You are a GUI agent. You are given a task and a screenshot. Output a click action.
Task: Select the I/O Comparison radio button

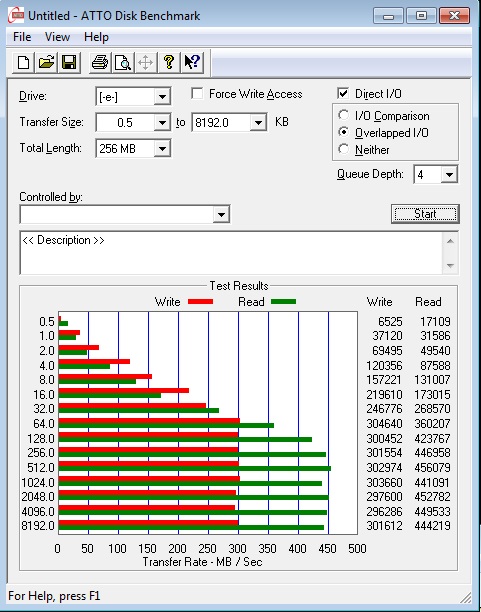point(343,115)
